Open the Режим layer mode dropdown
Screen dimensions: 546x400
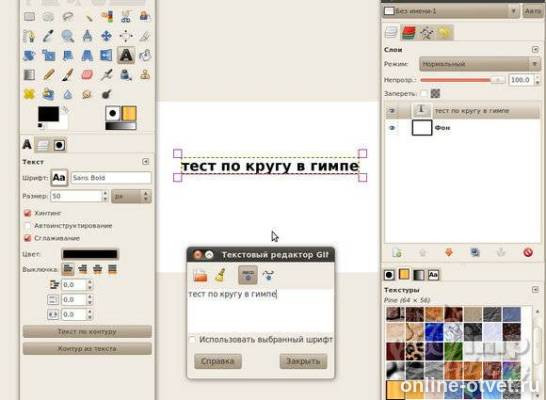479,64
